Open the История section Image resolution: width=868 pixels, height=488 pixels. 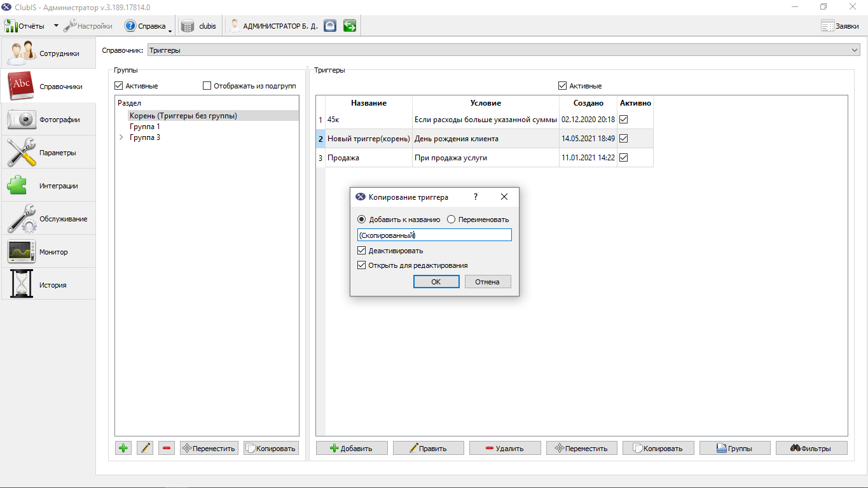coord(48,285)
